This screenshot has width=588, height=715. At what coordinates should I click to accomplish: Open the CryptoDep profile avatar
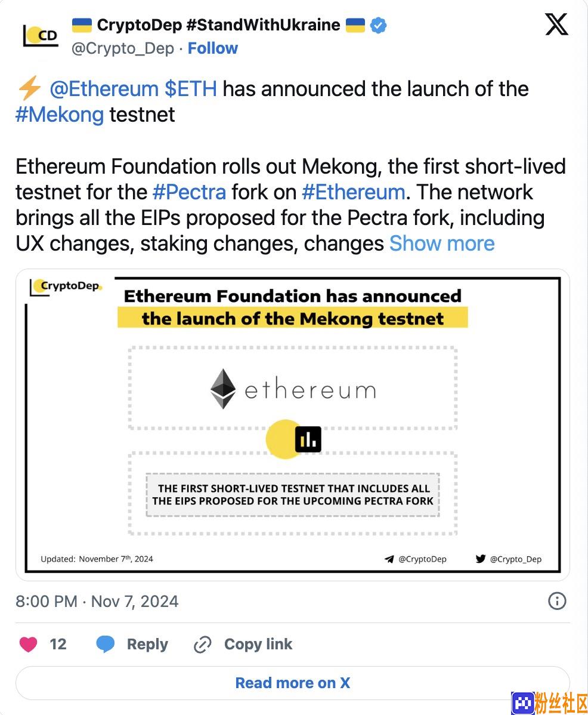click(41, 36)
